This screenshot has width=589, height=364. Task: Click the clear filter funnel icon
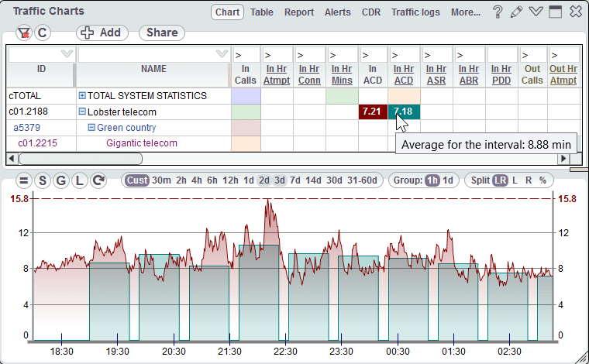coord(24,33)
